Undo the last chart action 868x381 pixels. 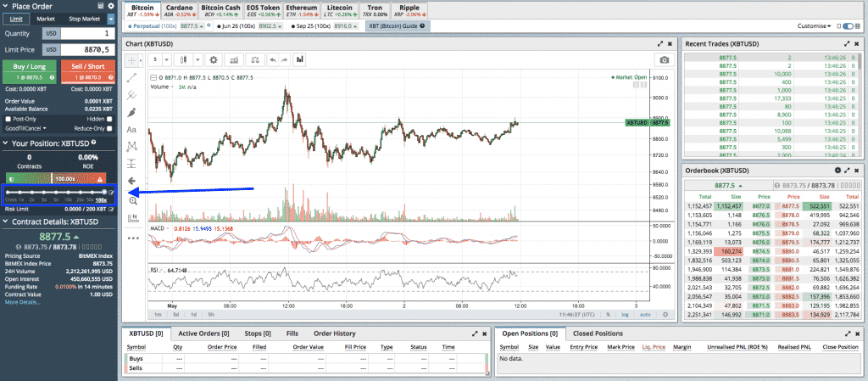(272, 59)
